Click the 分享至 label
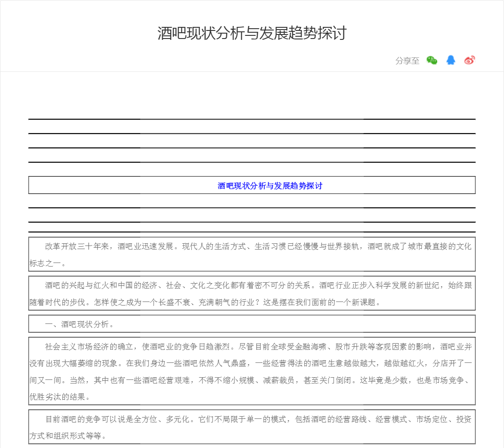Screen dimensions: 504x448 click(407, 61)
